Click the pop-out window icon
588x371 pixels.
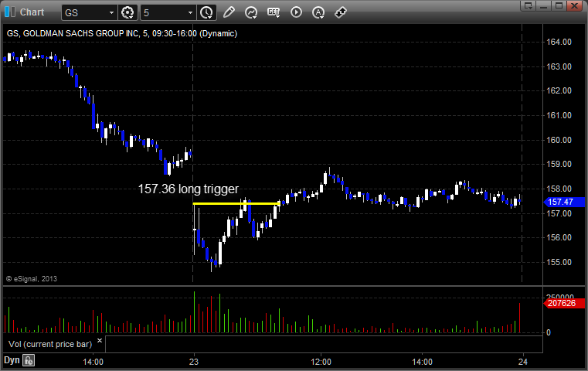click(529, 5)
